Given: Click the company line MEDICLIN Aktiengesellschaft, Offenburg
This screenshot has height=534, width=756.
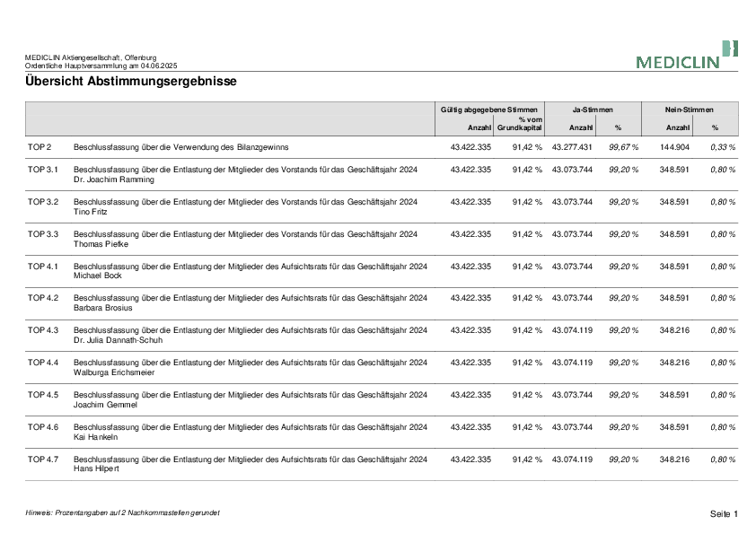Looking at the screenshot, I should pyautogui.click(x=91, y=57).
